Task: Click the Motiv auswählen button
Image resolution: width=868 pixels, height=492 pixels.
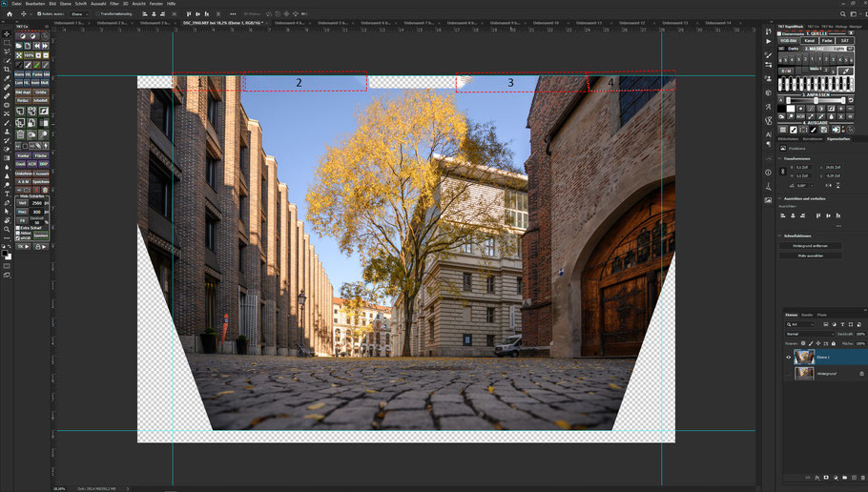Action: pos(811,256)
